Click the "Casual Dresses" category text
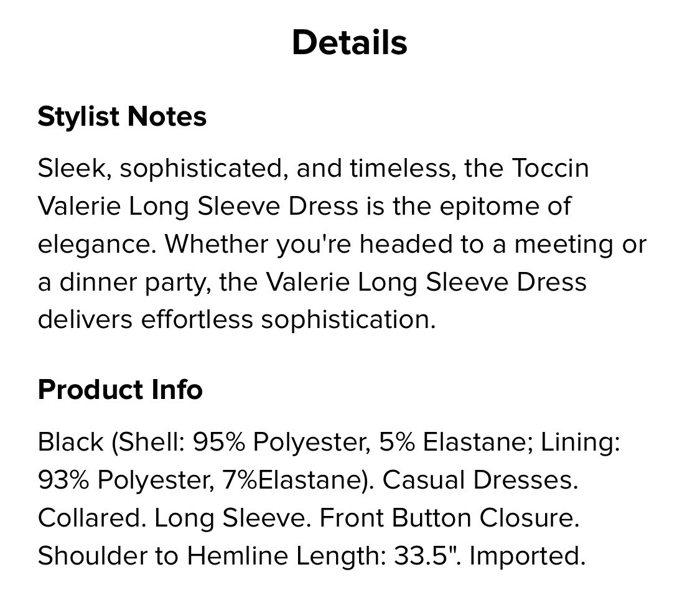 click(479, 480)
